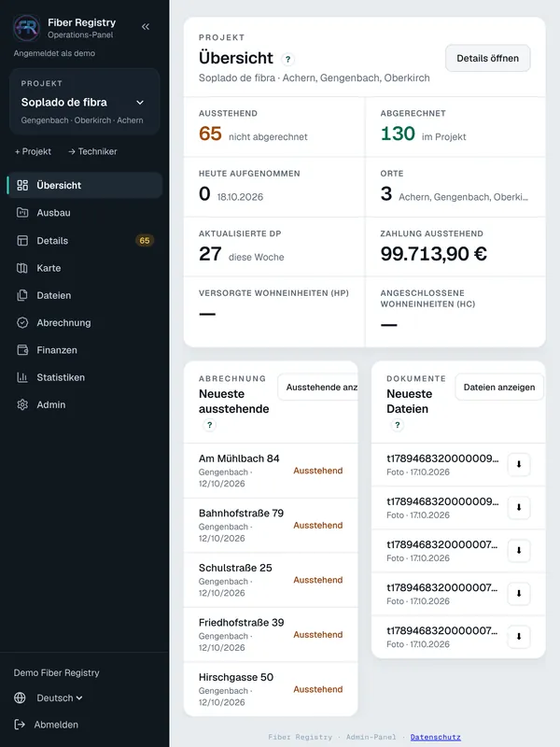This screenshot has height=747, width=560.
Task: Click the 27 diese Woche value
Action: pos(241,254)
